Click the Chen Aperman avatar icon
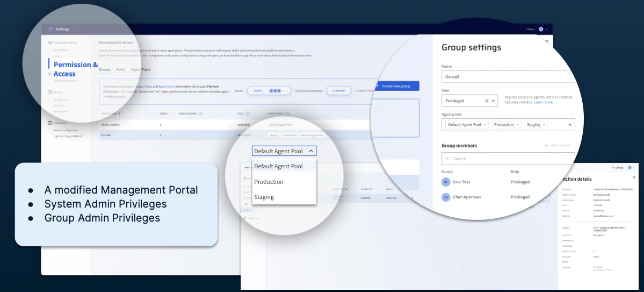Screen dimensions: 644x292 (446, 197)
